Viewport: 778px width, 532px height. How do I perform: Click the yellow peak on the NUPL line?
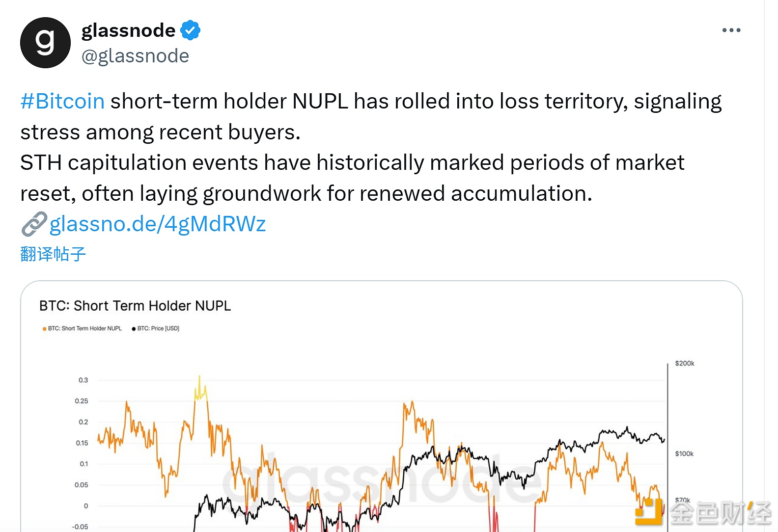pyautogui.click(x=200, y=390)
